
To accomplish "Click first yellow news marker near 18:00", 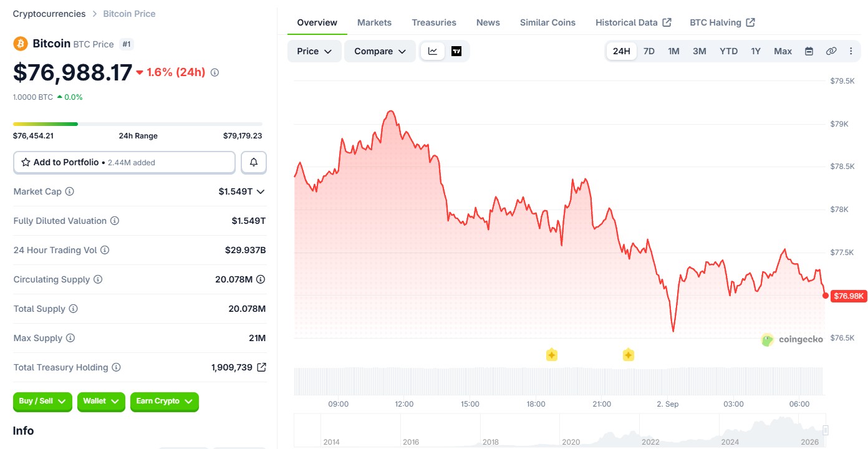I will tap(551, 355).
